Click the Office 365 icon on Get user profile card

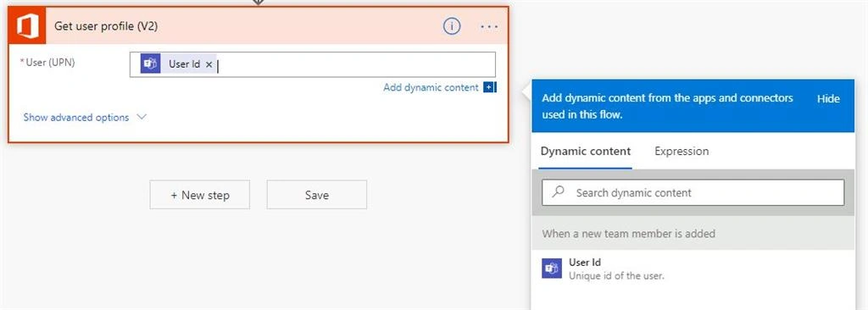pyautogui.click(x=27, y=26)
